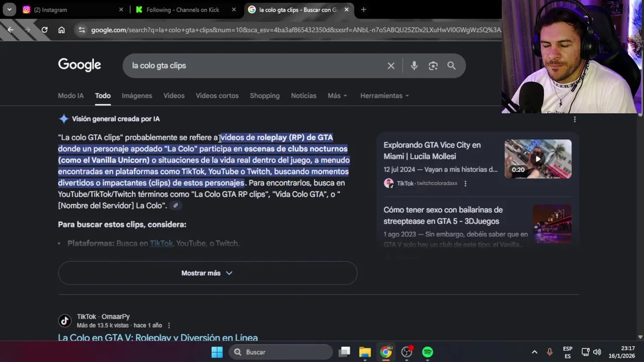The image size is (644, 362).
Task: Open the tab search dropdown arrow
Action: [x=9, y=10]
